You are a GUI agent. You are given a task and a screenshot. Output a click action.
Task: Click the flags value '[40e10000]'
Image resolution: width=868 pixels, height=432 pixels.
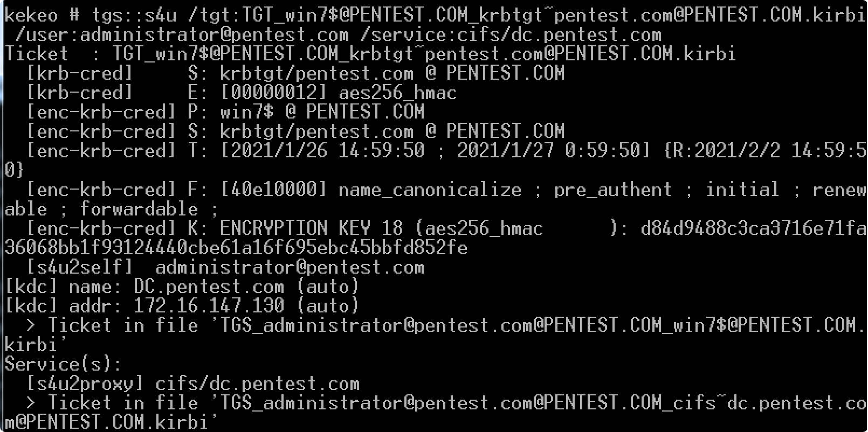(273, 190)
